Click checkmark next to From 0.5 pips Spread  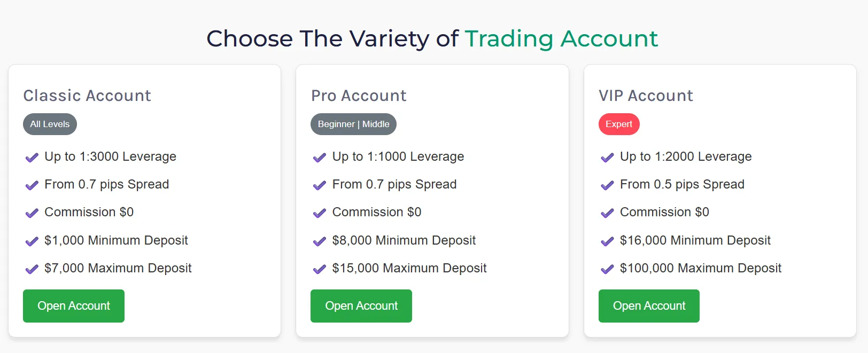(x=607, y=185)
